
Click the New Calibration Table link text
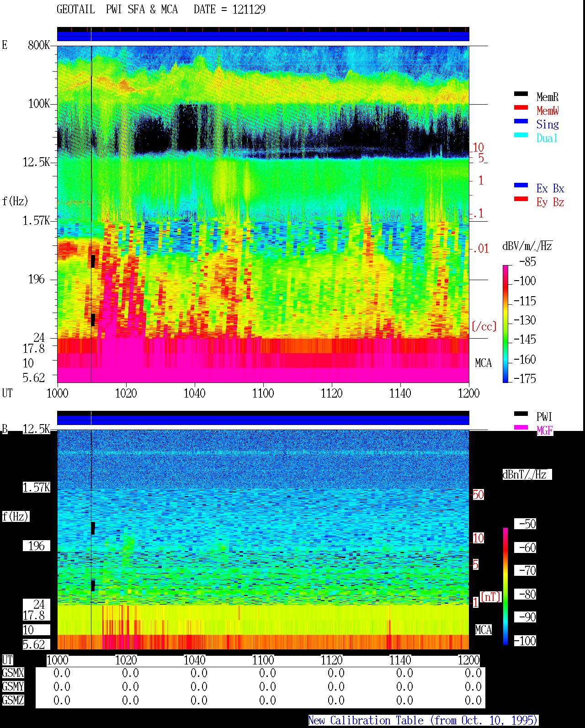pyautogui.click(x=423, y=721)
